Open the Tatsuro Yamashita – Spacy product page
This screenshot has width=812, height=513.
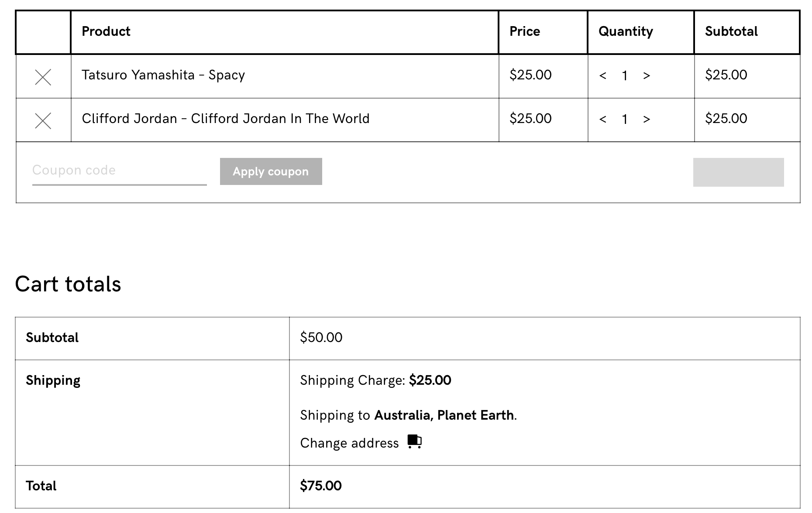pyautogui.click(x=163, y=75)
